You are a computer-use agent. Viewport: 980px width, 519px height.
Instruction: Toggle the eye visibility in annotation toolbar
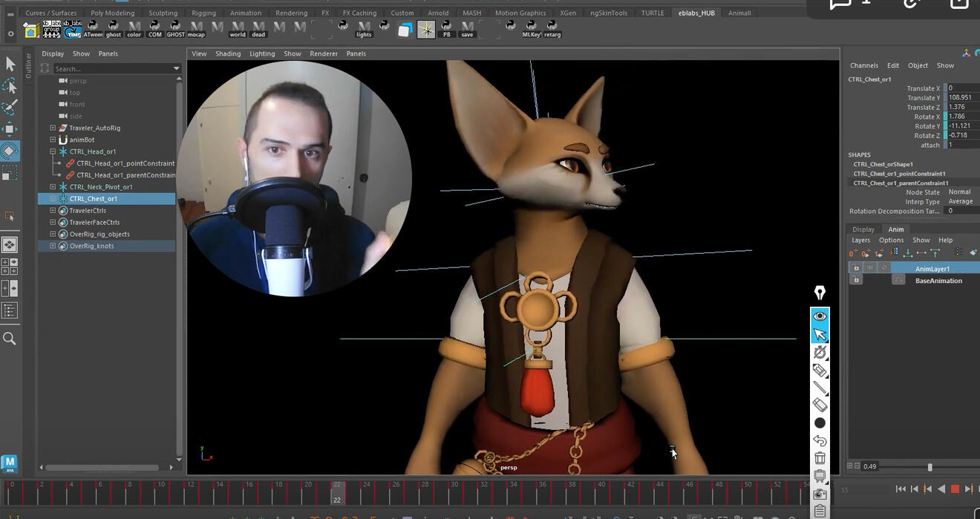(820, 316)
